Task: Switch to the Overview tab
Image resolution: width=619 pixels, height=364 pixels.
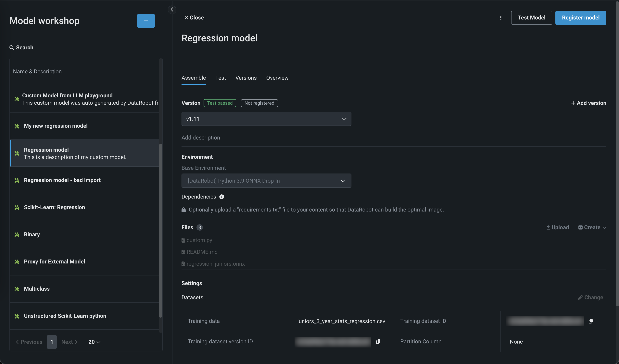Action: (x=277, y=78)
